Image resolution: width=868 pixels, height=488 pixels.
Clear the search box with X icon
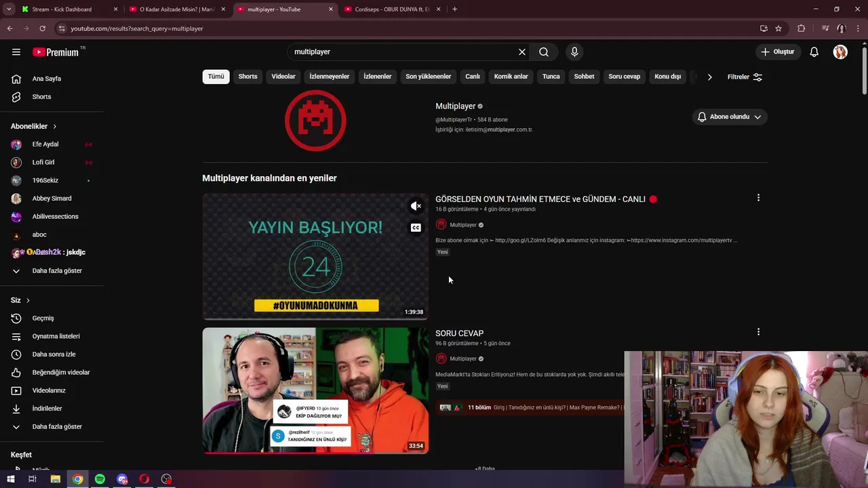522,52
